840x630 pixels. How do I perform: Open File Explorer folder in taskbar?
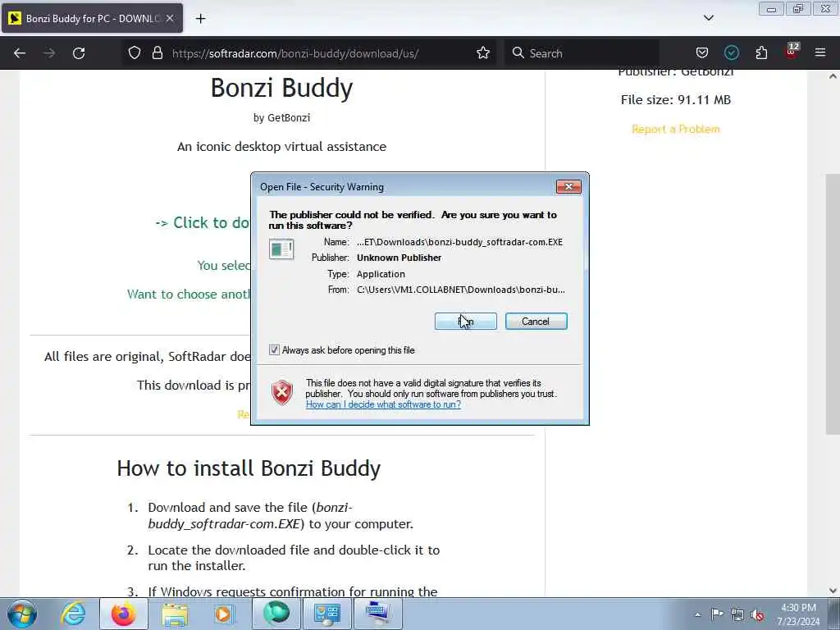tap(175, 614)
